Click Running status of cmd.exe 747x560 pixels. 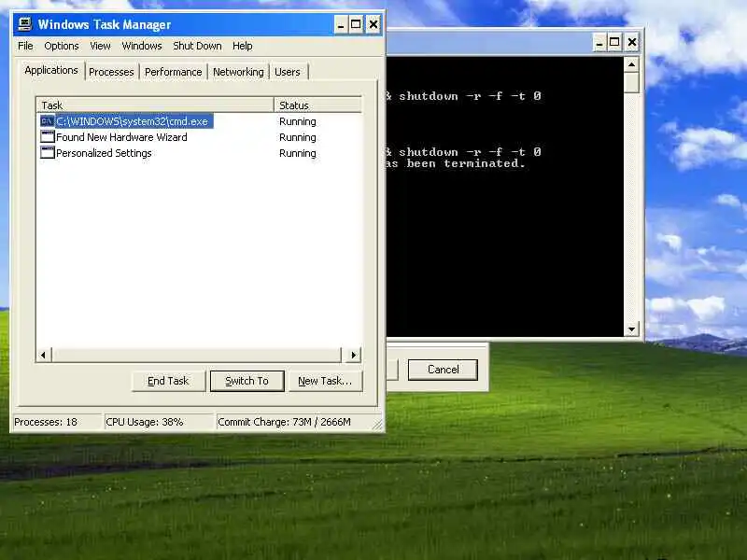[298, 121]
